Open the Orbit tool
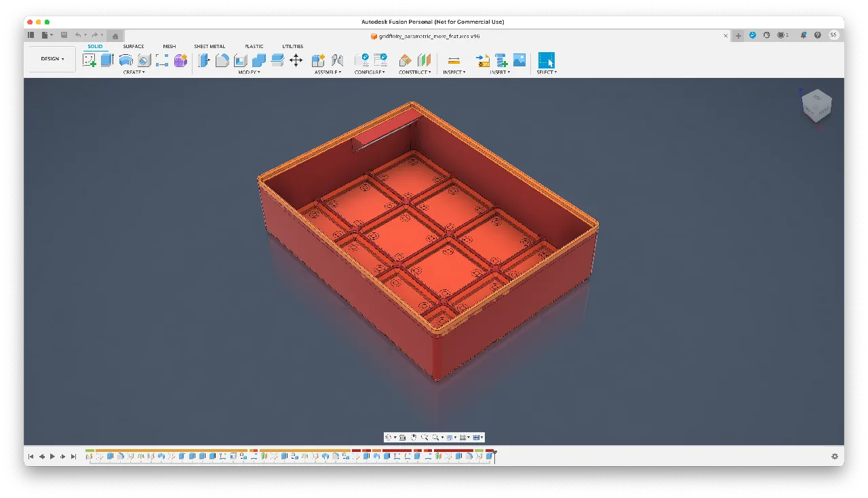Viewport: 868px width, 498px height. point(389,437)
